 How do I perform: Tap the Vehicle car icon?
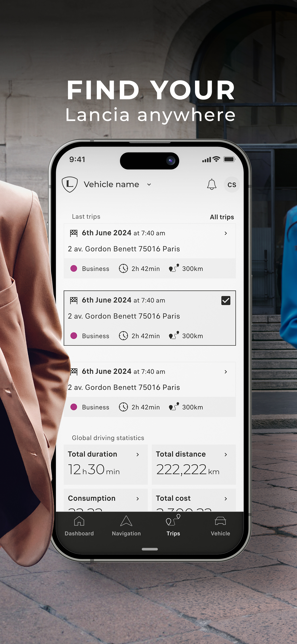[x=220, y=521]
